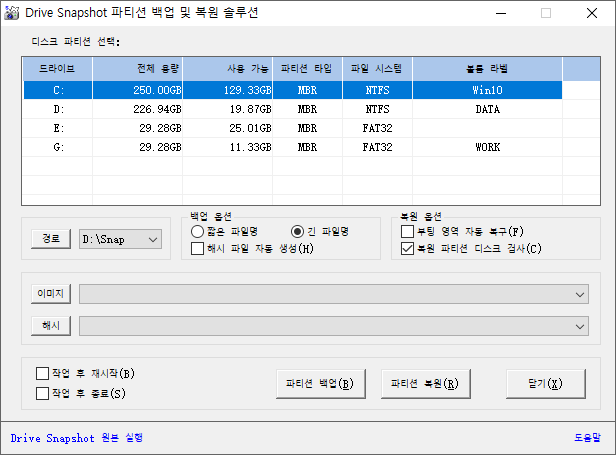616x455 pixels.
Task: Open the Drive Snapshot 원본 실행 link
Action: coord(77,438)
